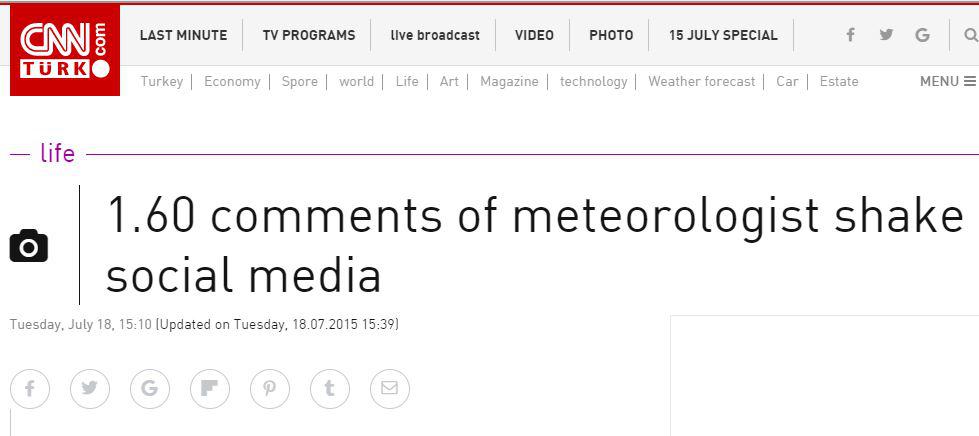Screen dimensions: 979x436
Task: Open the Weather forecast link
Action: [x=702, y=81]
